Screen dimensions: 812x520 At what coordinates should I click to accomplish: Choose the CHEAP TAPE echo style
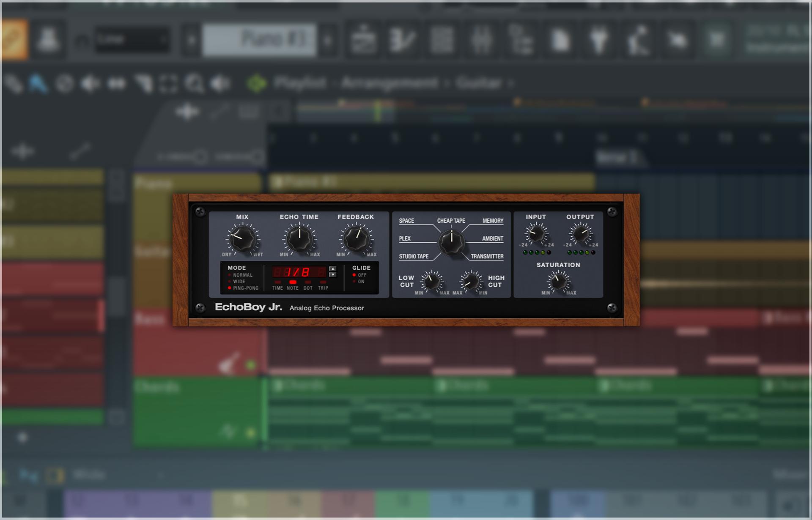pos(451,221)
